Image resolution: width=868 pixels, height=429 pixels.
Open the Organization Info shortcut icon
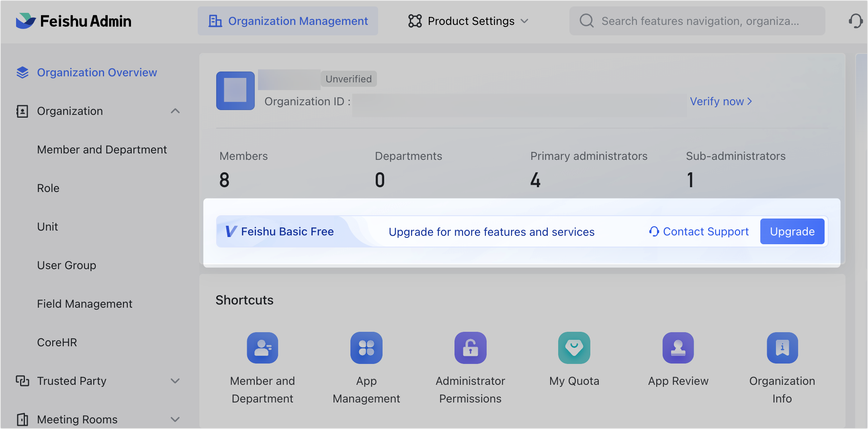click(x=782, y=348)
